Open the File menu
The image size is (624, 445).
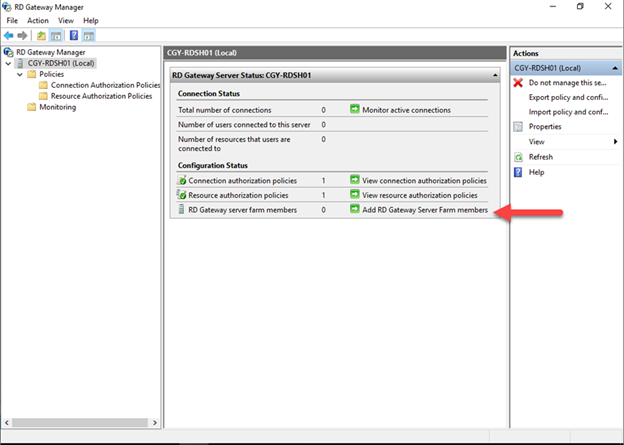[x=12, y=21]
